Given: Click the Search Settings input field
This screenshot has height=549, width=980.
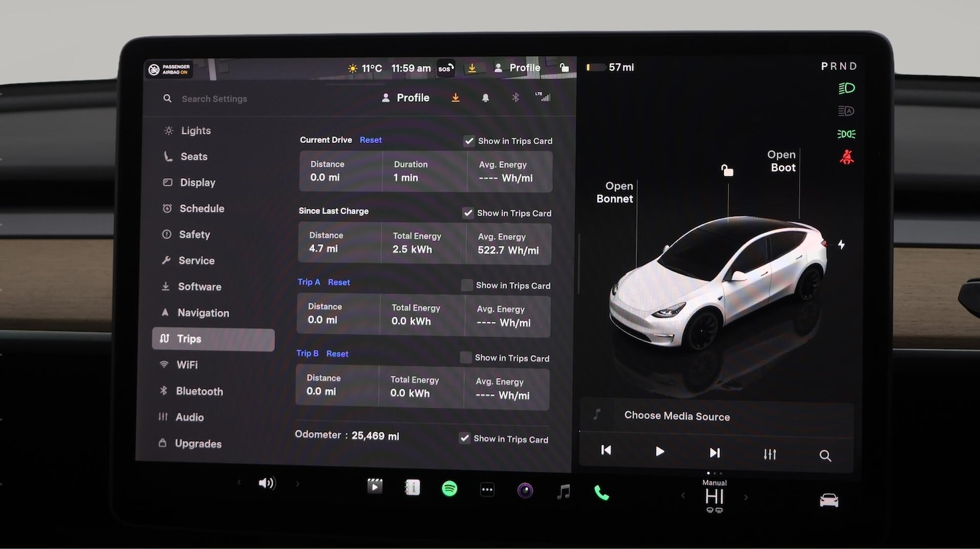Looking at the screenshot, I should (x=214, y=99).
